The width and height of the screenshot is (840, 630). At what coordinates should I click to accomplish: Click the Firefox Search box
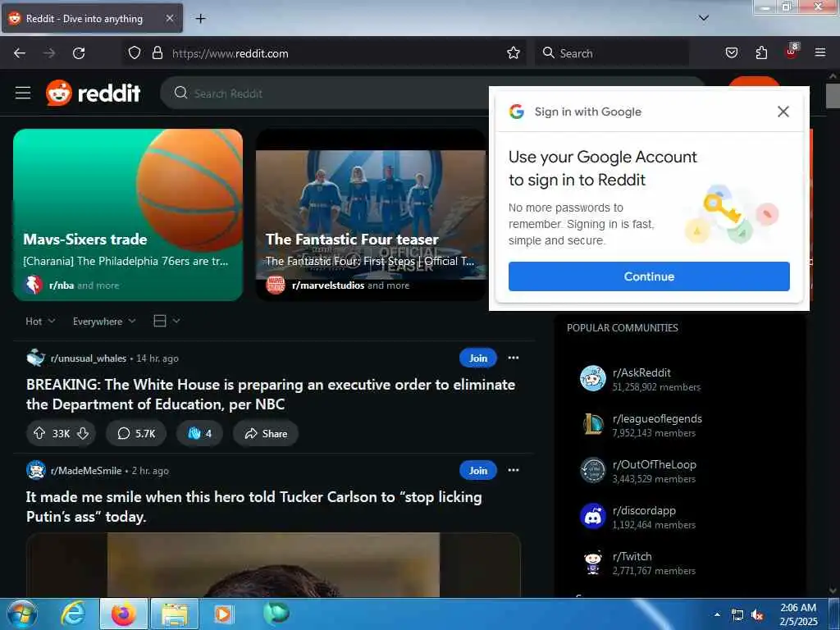pyautogui.click(x=612, y=53)
